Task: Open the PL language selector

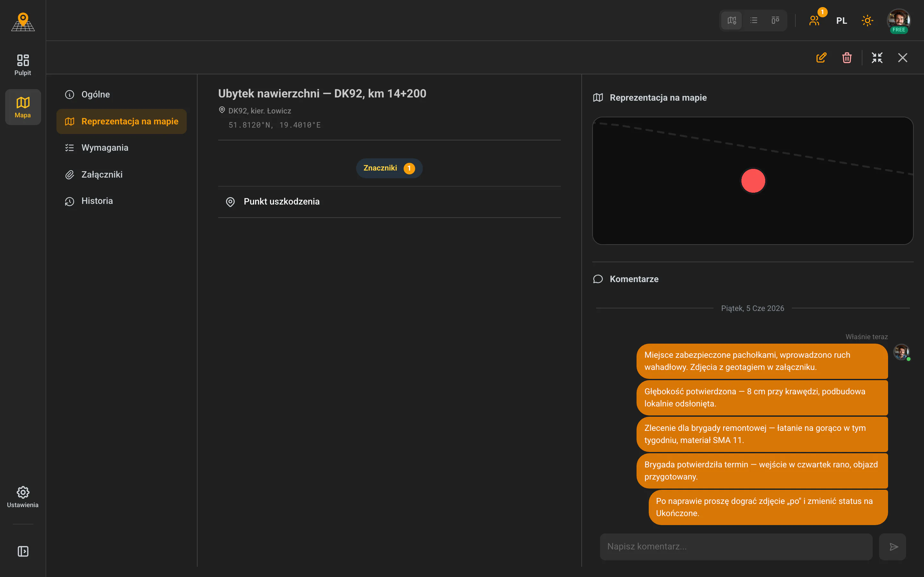Action: (x=842, y=21)
